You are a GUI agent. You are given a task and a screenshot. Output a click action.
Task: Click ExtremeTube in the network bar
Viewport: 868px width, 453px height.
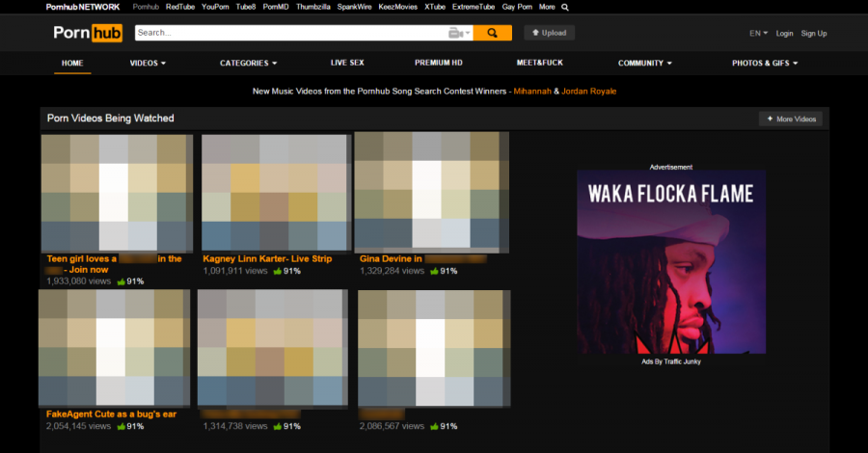coord(474,7)
